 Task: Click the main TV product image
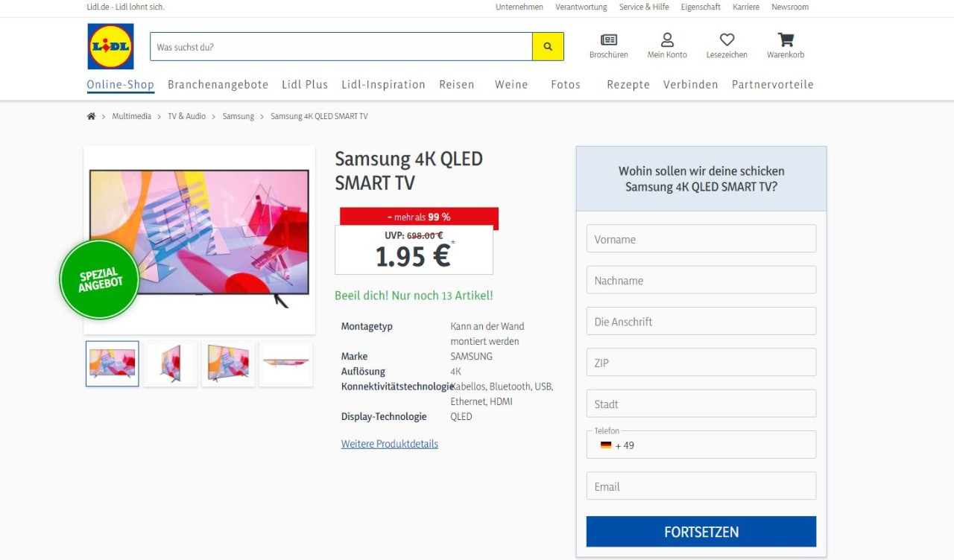click(x=199, y=240)
